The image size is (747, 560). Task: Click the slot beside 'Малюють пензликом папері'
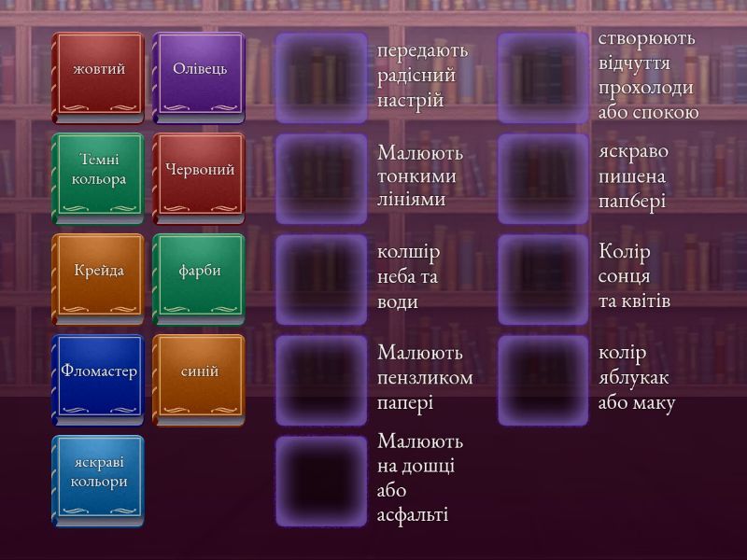coord(321,381)
